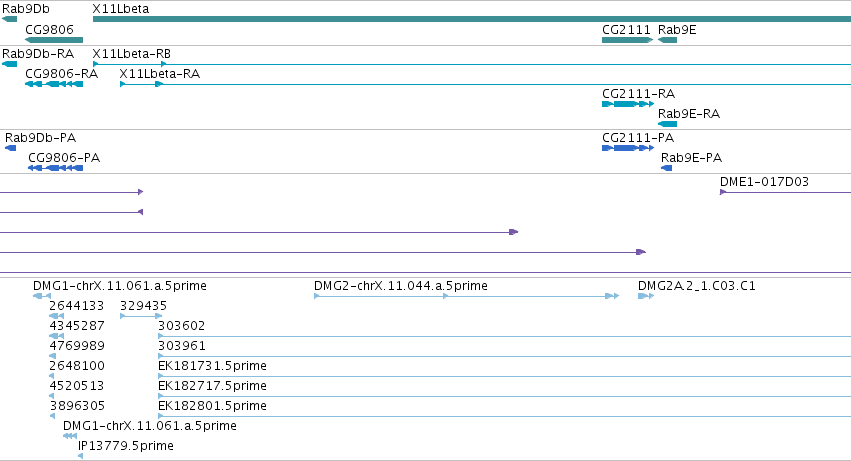Viewport: 851px width, 461px height.
Task: Select the CG2111-RA transcript glyph
Action: point(628,104)
